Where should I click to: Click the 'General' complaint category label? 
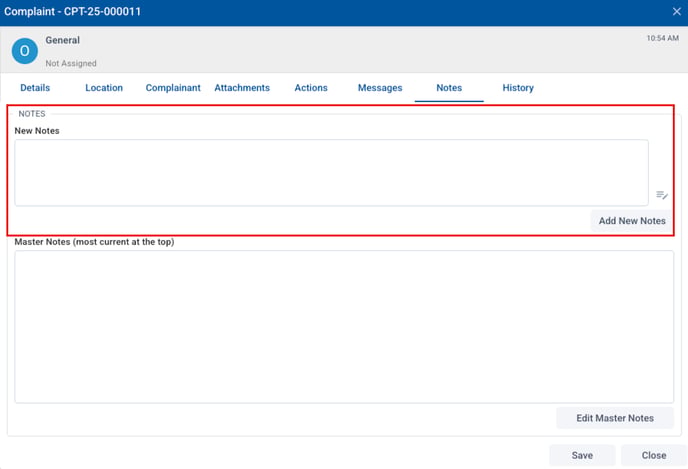click(63, 41)
